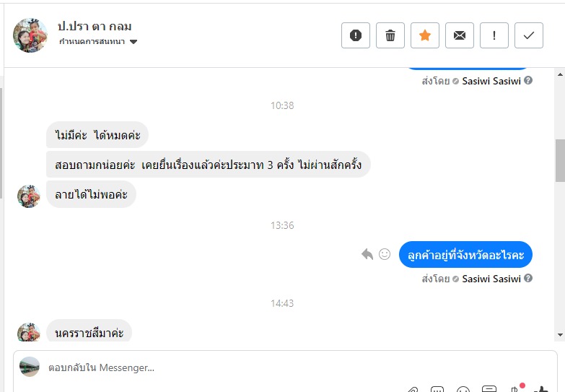Delete conversation using the trash icon
Screen dimensions: 565x392
coord(390,35)
